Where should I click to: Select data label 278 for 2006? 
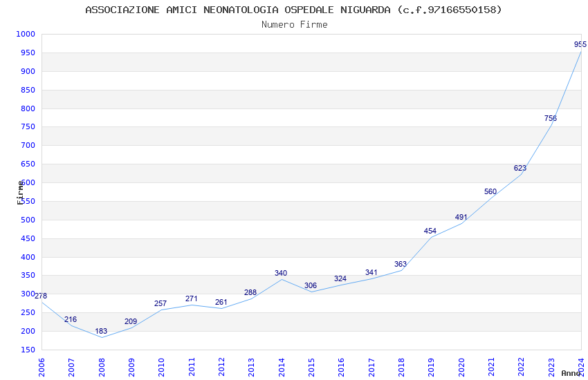pos(41,296)
